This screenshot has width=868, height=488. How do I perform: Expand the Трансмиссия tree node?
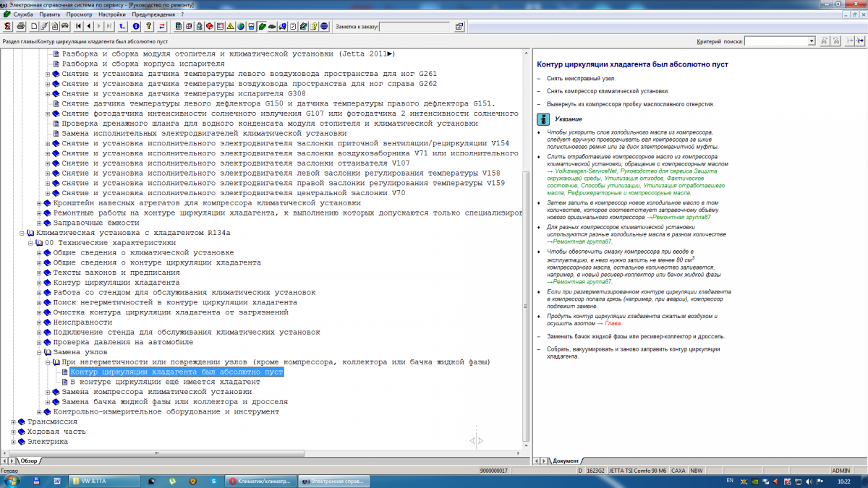12,421
